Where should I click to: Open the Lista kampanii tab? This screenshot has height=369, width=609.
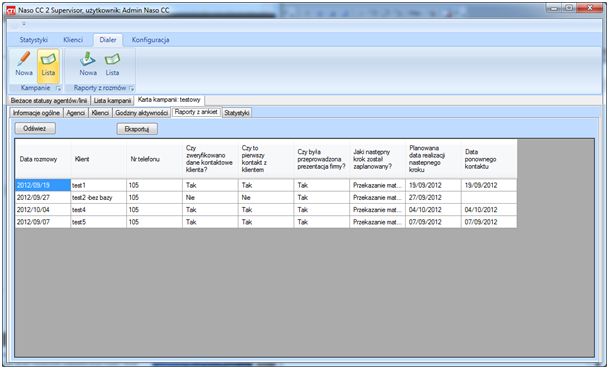[x=112, y=101]
